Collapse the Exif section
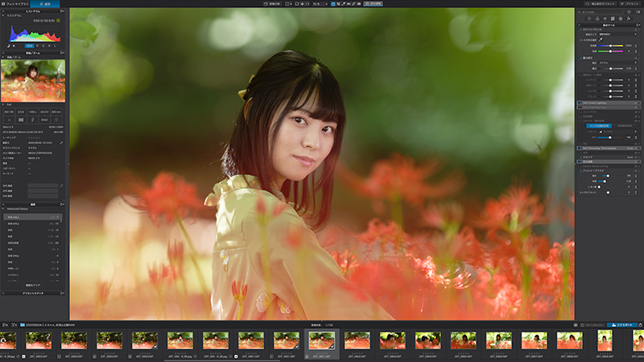 tap(3, 105)
